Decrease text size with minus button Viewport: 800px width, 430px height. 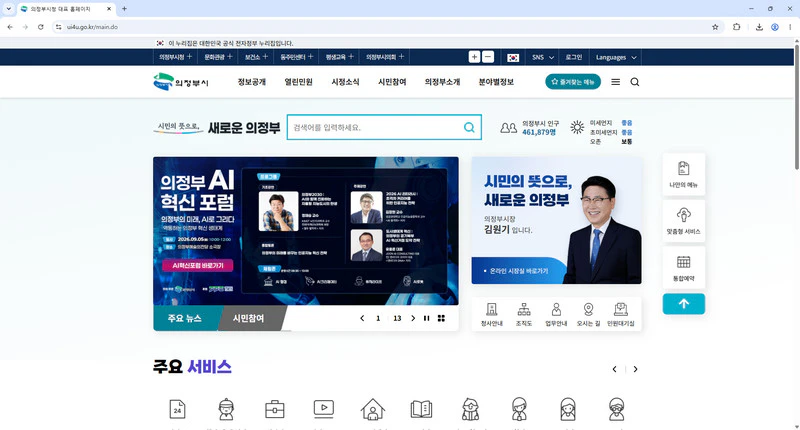[488, 57]
